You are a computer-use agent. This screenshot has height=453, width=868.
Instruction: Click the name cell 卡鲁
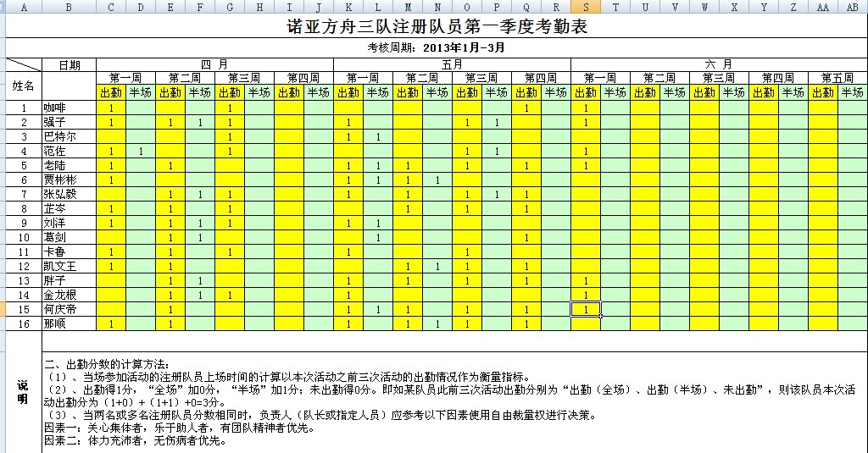[x=70, y=251]
